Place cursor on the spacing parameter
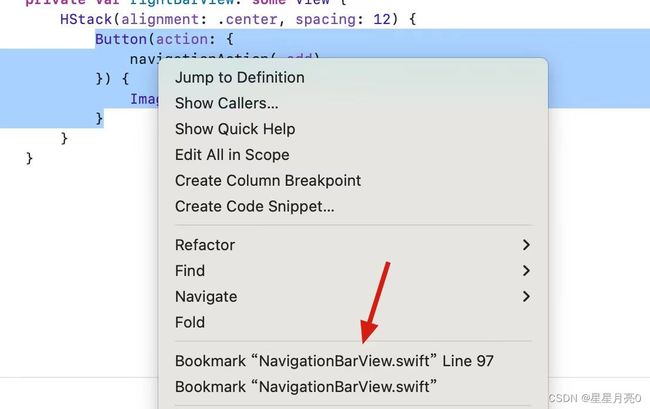The image size is (650, 409). 325,19
